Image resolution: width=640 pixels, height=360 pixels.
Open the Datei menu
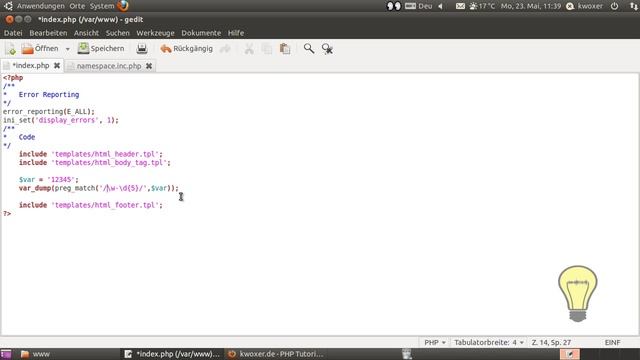13,33
